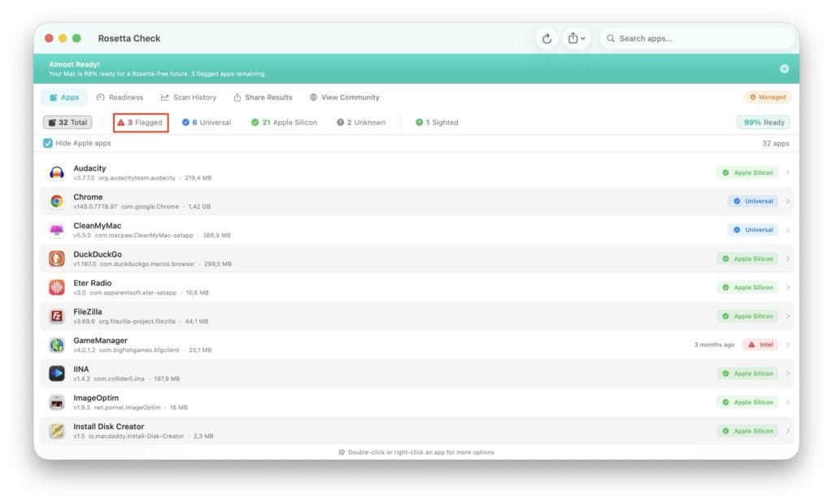The height and width of the screenshot is (504, 833).
Task: Uncheck Hide Apple apps checkbox
Action: 48,143
